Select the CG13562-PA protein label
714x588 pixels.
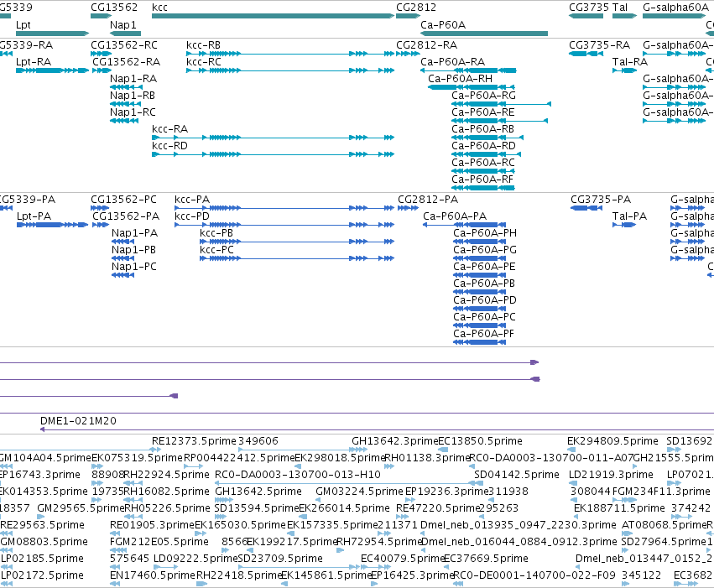pyautogui.click(x=126, y=216)
